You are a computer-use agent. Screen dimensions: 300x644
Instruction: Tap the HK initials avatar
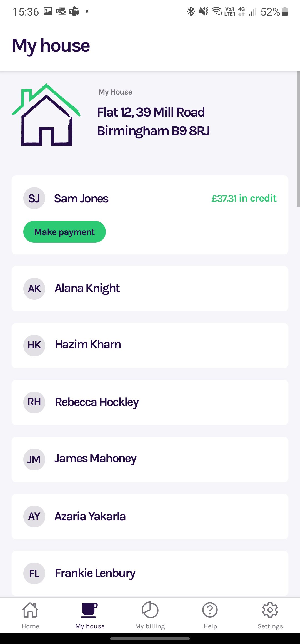point(34,345)
